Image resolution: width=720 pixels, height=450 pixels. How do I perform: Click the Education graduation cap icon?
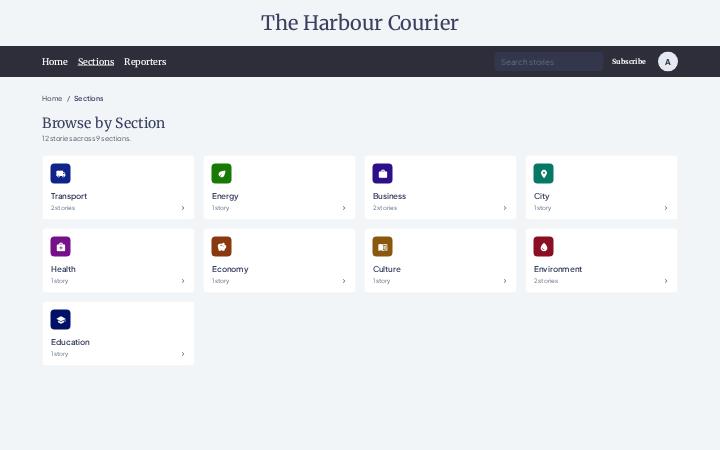click(61, 320)
